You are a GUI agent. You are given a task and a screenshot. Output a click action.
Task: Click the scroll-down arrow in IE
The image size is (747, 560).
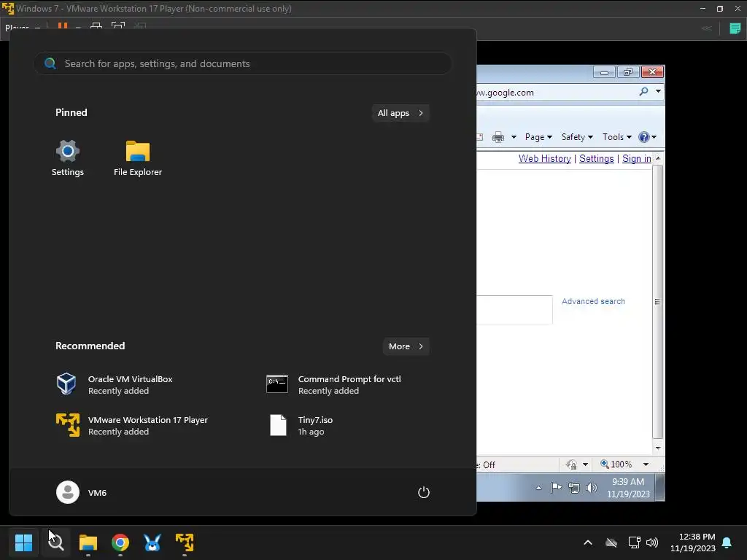(x=658, y=448)
